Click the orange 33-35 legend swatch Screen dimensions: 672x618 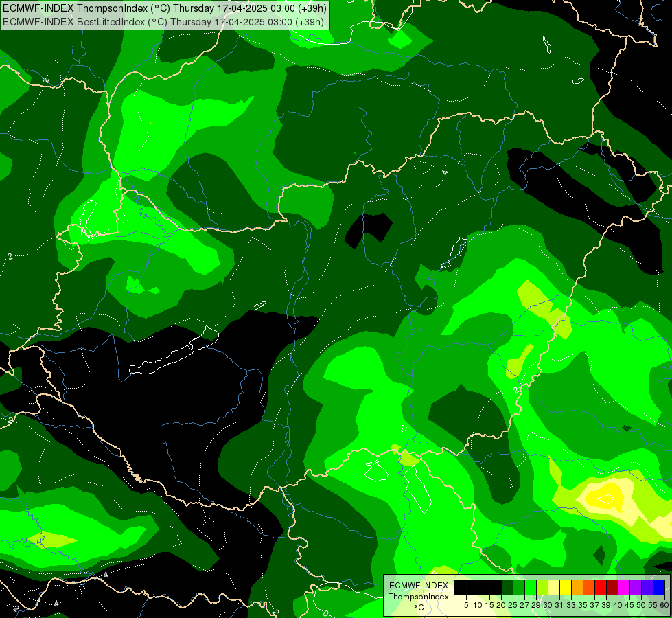tap(577, 587)
